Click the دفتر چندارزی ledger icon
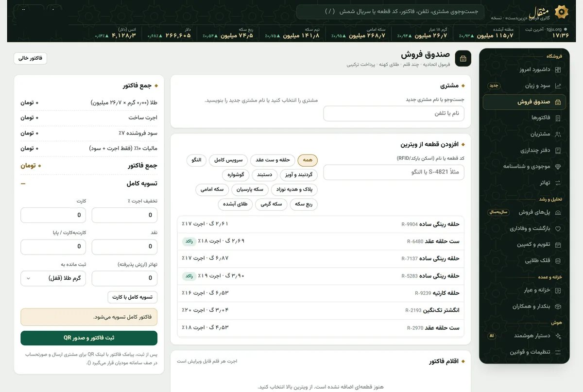583x392 pixels. tap(558, 151)
